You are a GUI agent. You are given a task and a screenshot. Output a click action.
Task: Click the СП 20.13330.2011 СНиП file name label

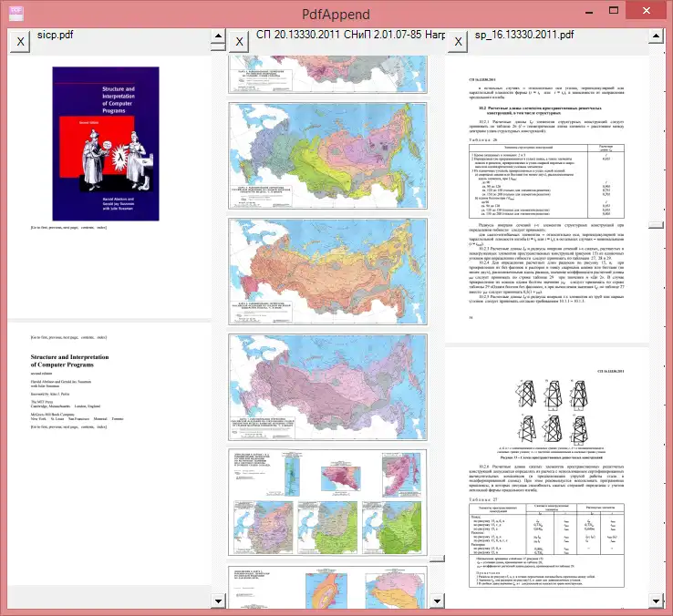[x=350, y=35]
